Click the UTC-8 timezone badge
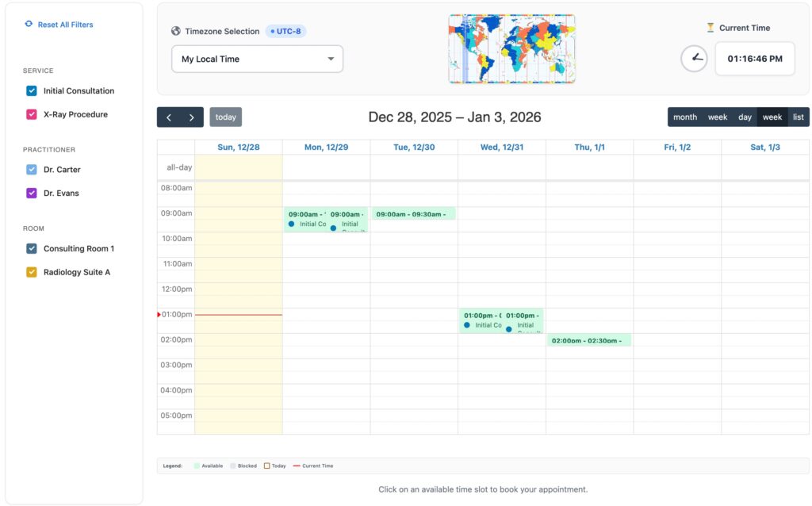 285,32
